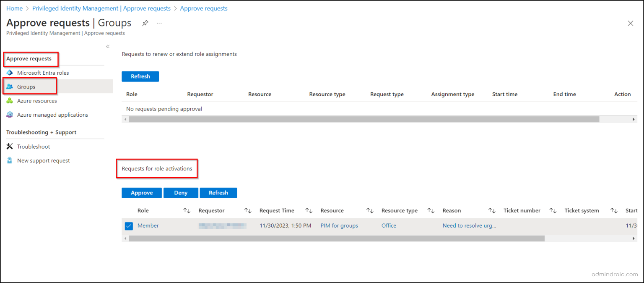Uncheck the Member request row checkbox
Viewport: 644px width, 283px height.
coord(129,226)
